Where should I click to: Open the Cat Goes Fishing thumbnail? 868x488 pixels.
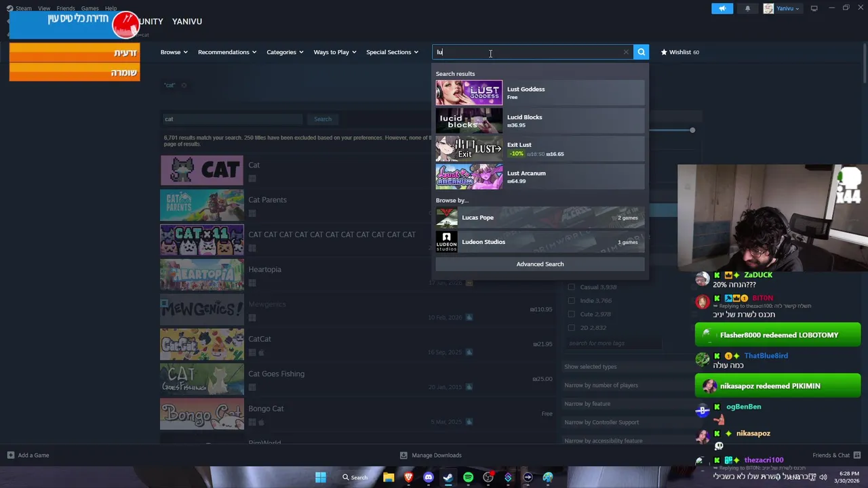tap(201, 379)
